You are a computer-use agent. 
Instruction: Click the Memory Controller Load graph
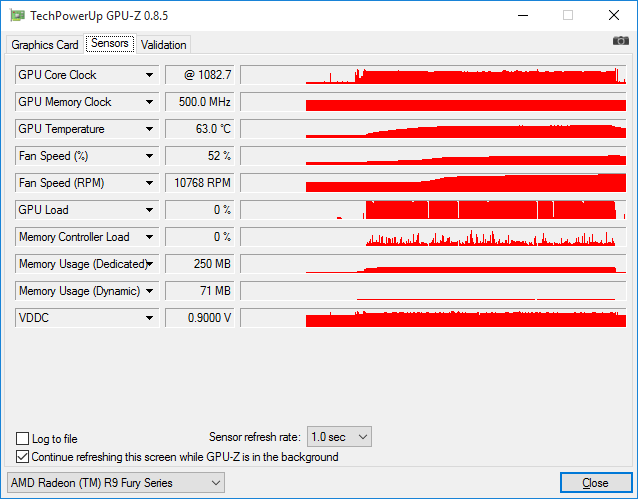tap(433, 237)
